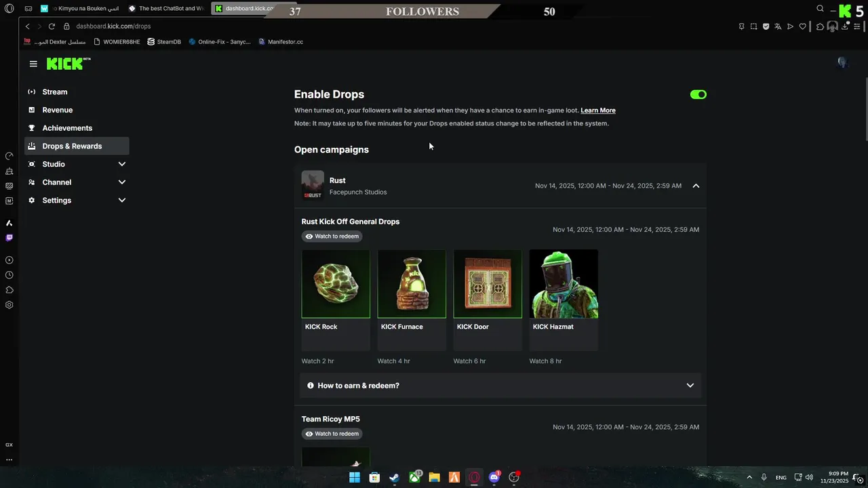
Task: Open Steam from the taskbar
Action: (x=394, y=477)
